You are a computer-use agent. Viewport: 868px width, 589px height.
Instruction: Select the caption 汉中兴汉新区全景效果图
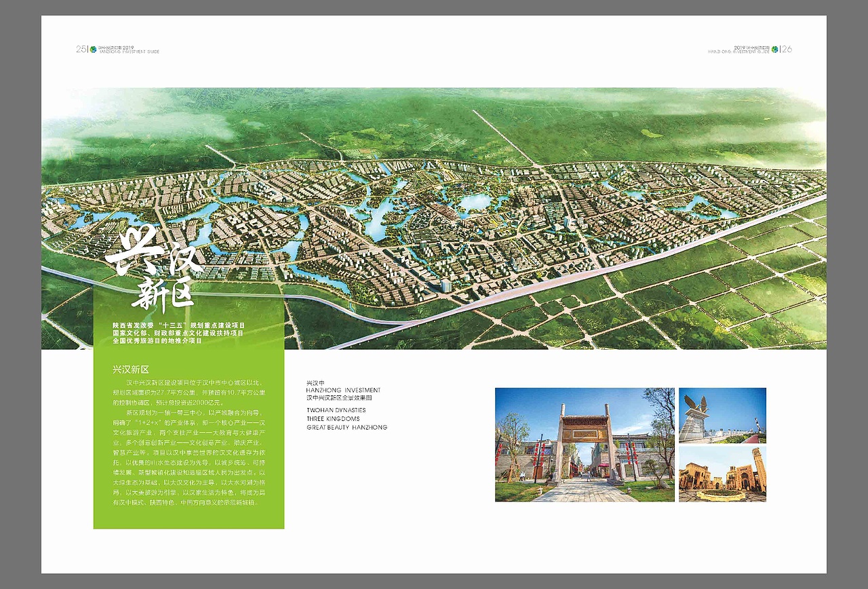[x=340, y=398]
